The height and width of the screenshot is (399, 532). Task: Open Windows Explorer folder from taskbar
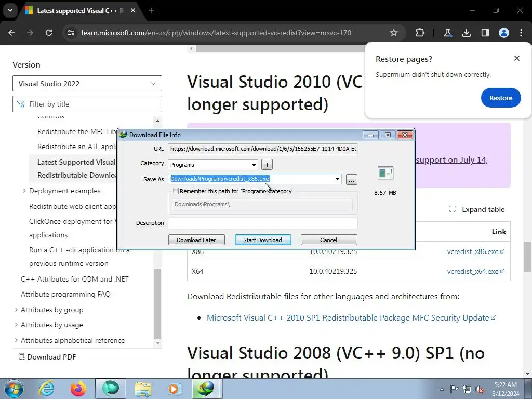(143, 389)
